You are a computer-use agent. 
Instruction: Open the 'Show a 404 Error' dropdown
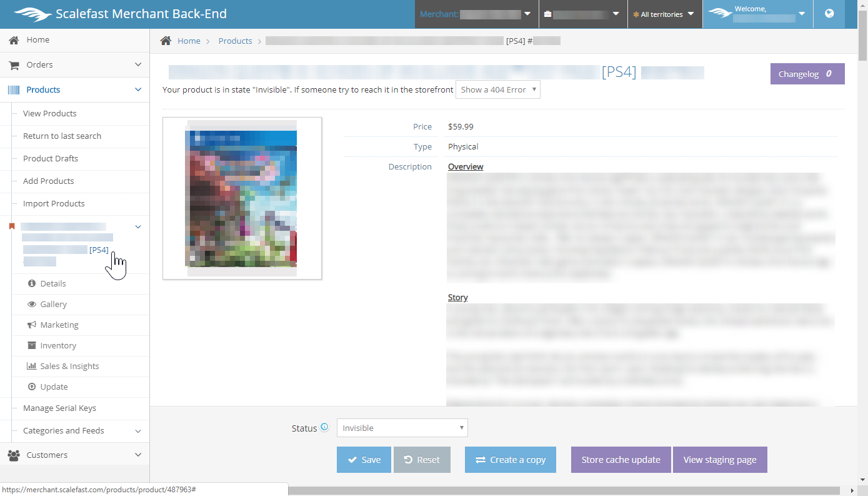(x=497, y=89)
